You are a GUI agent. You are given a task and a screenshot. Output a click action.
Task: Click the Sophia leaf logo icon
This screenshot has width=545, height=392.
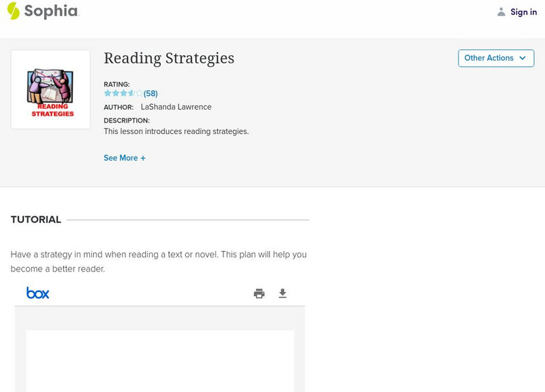tap(13, 11)
